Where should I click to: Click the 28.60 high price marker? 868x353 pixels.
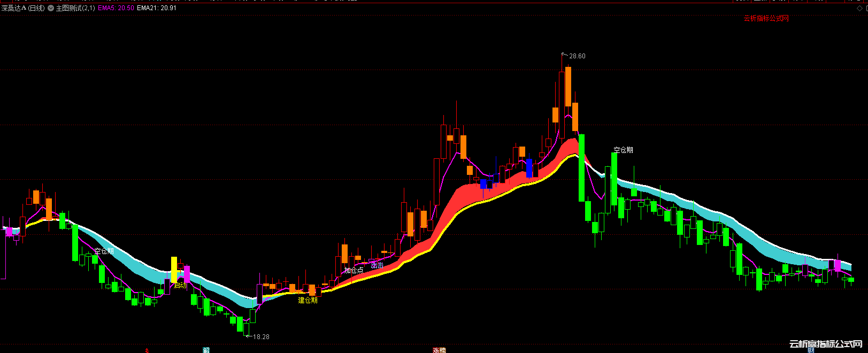tap(577, 56)
